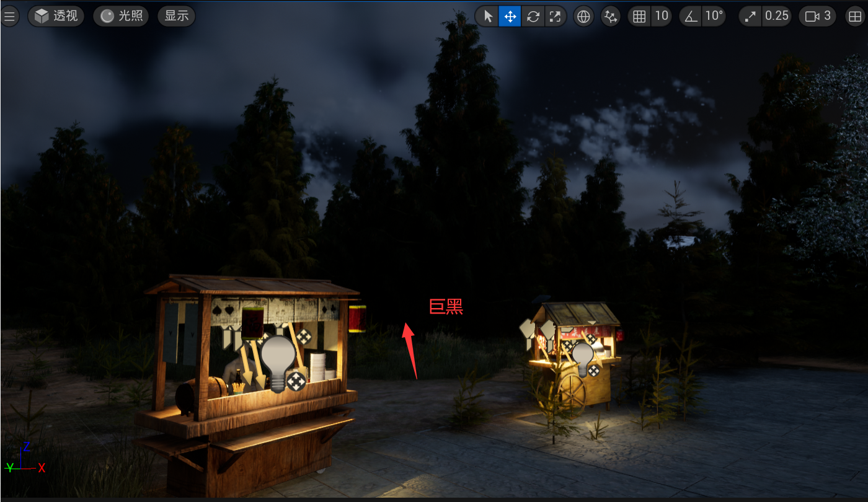Open scale snap value 0.25
868x502 pixels.
(x=777, y=16)
